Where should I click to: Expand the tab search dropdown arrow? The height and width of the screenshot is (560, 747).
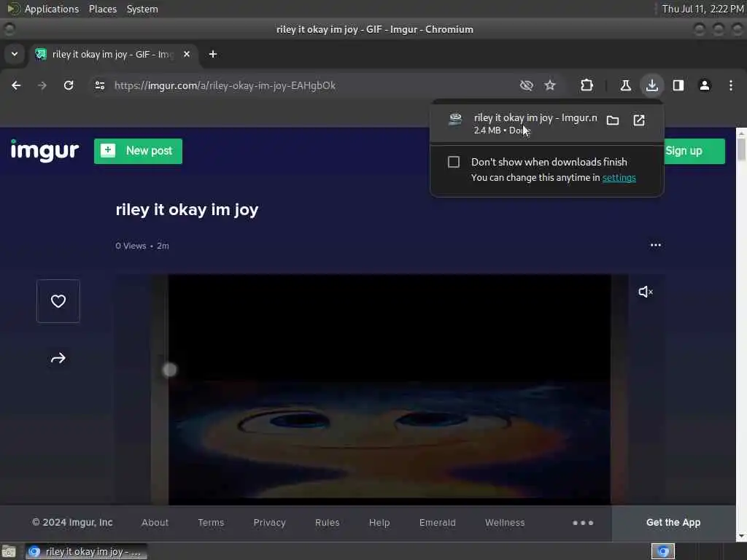15,54
